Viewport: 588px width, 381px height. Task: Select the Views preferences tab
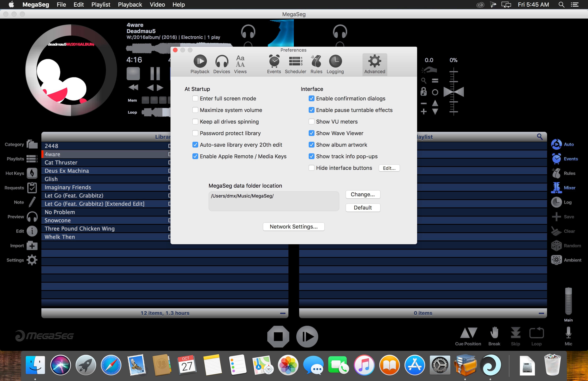coord(240,64)
